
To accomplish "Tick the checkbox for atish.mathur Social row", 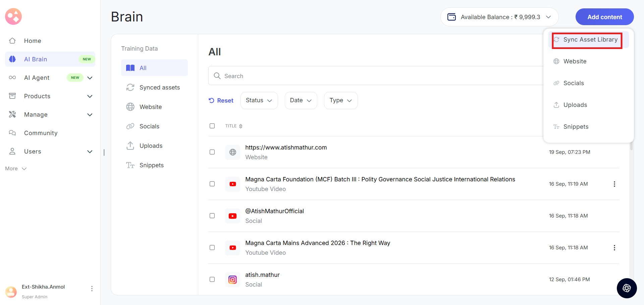I will coord(212,280).
